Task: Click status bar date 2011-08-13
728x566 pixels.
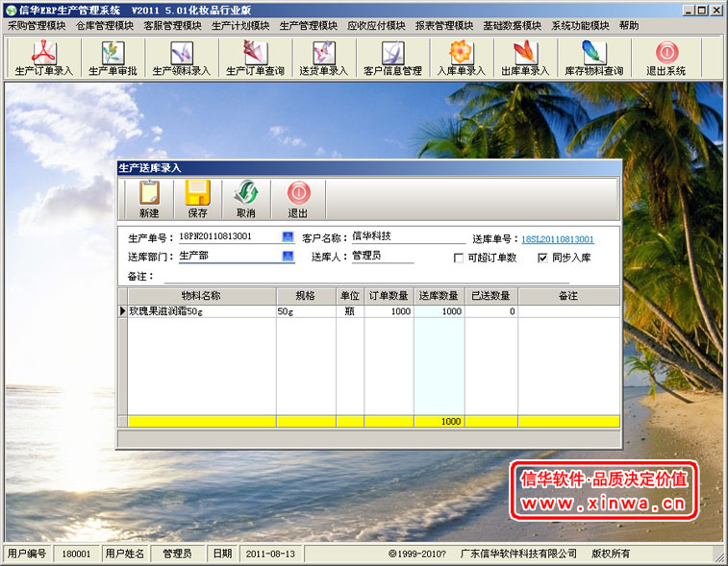Action: point(270,554)
